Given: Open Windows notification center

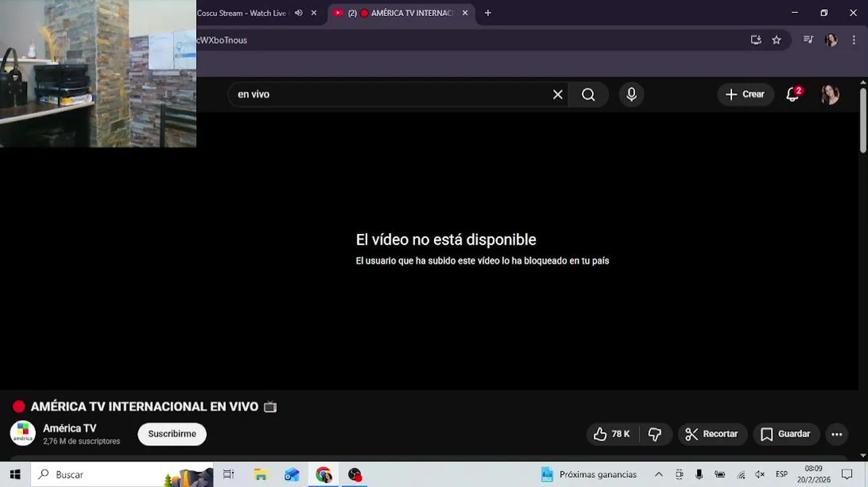Looking at the screenshot, I should coord(847,475).
